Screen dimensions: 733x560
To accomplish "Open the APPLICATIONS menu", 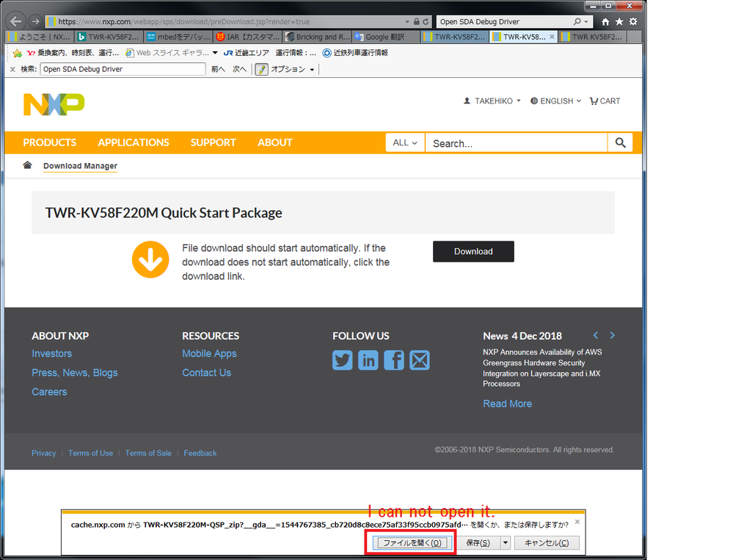I will (x=134, y=142).
